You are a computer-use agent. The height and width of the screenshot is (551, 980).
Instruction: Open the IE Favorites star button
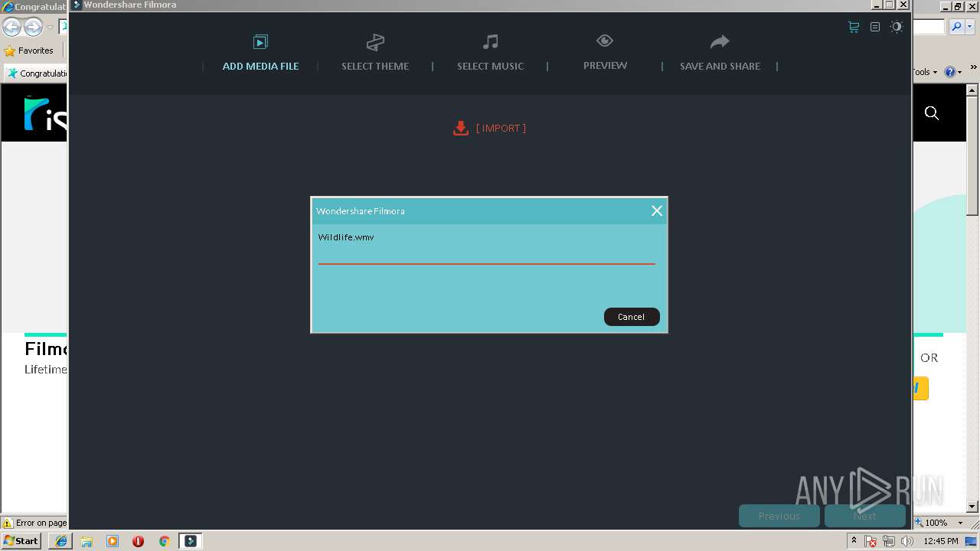tap(28, 51)
